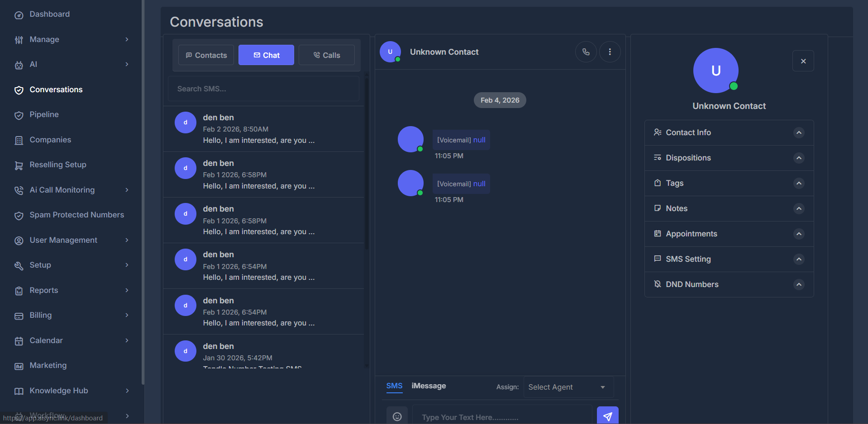Open the Select Agent dropdown

pyautogui.click(x=568, y=387)
